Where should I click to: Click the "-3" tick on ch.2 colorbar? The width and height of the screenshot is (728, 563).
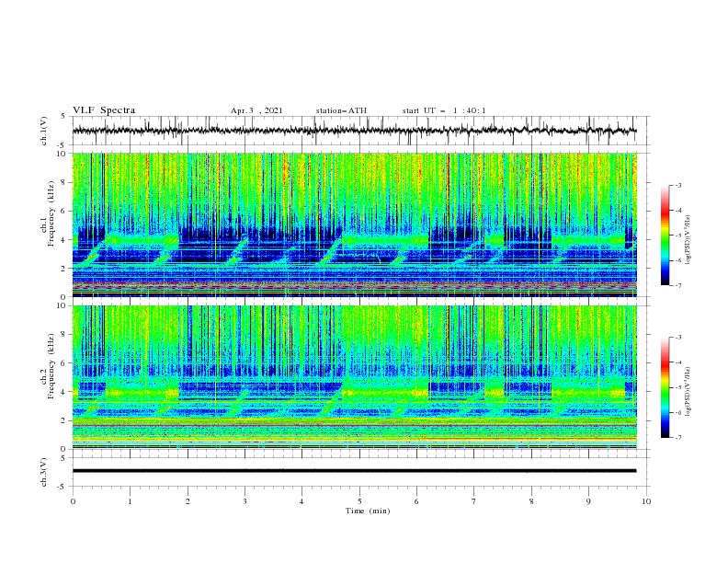(x=678, y=338)
